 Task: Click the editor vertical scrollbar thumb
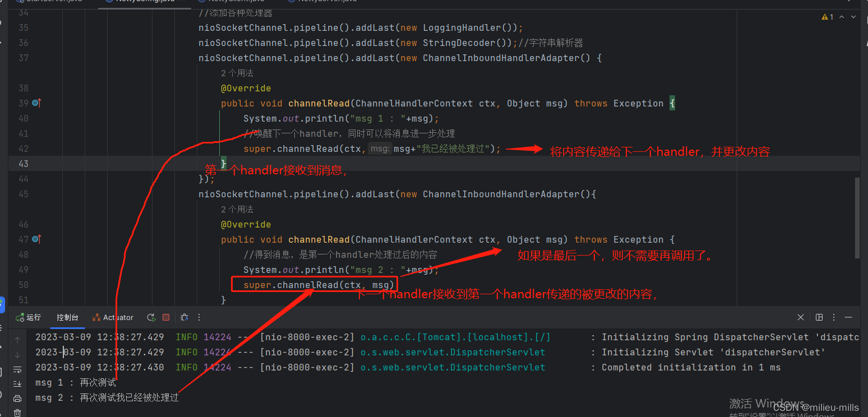point(856,217)
